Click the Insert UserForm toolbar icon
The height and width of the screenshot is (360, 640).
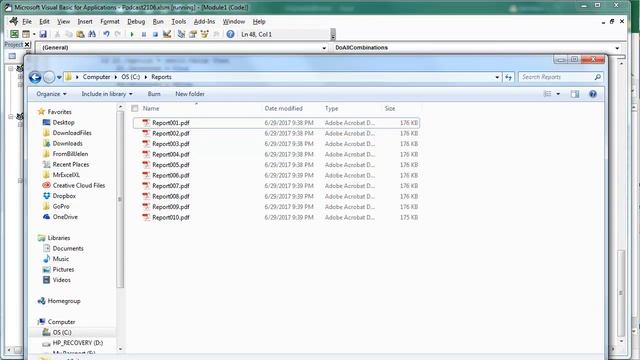tap(26, 34)
